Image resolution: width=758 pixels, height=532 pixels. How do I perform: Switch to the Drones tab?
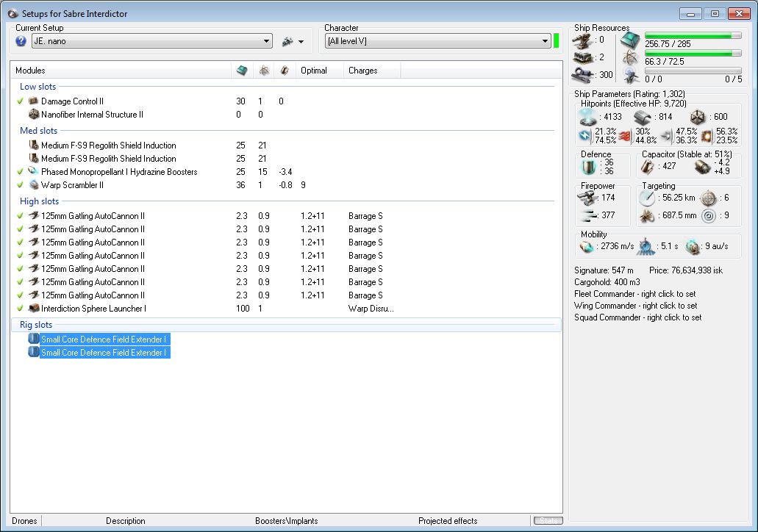[x=24, y=521]
